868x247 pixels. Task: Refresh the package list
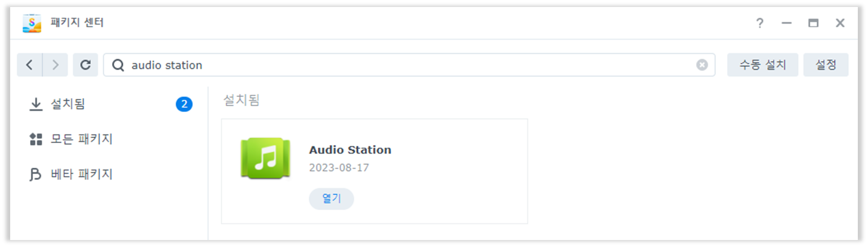[85, 65]
